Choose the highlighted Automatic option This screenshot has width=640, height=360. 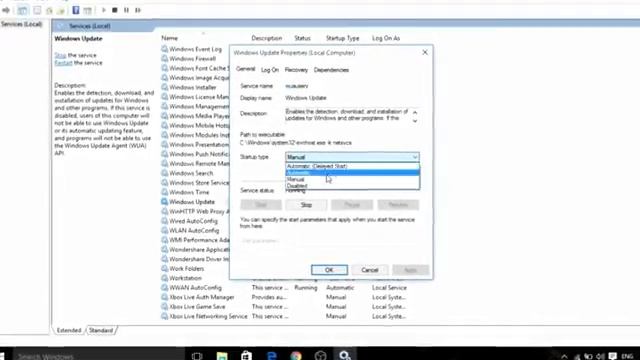(352, 173)
